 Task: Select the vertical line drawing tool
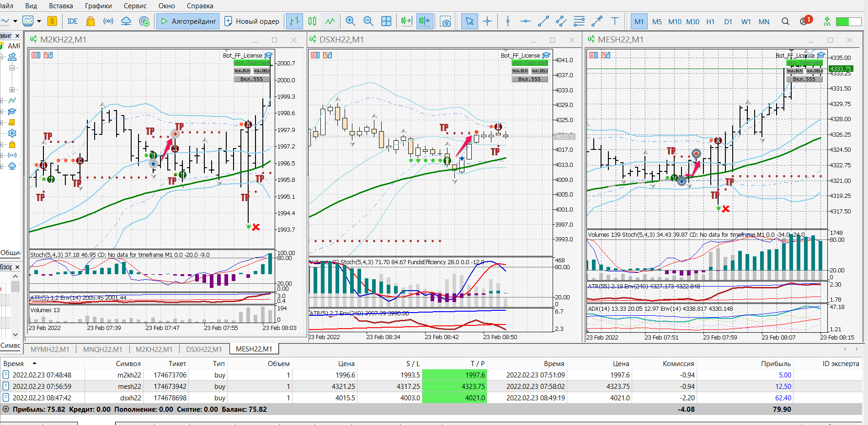(x=508, y=21)
